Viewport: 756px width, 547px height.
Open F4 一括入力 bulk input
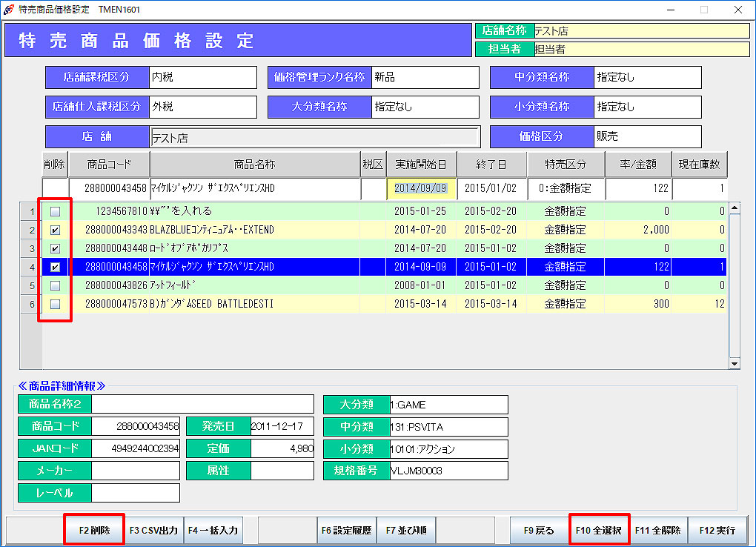click(213, 531)
